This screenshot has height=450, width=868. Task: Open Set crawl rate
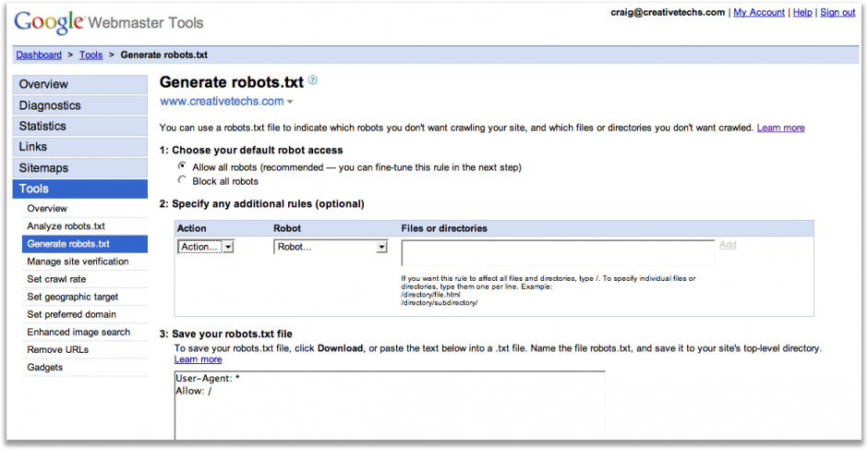tap(56, 279)
